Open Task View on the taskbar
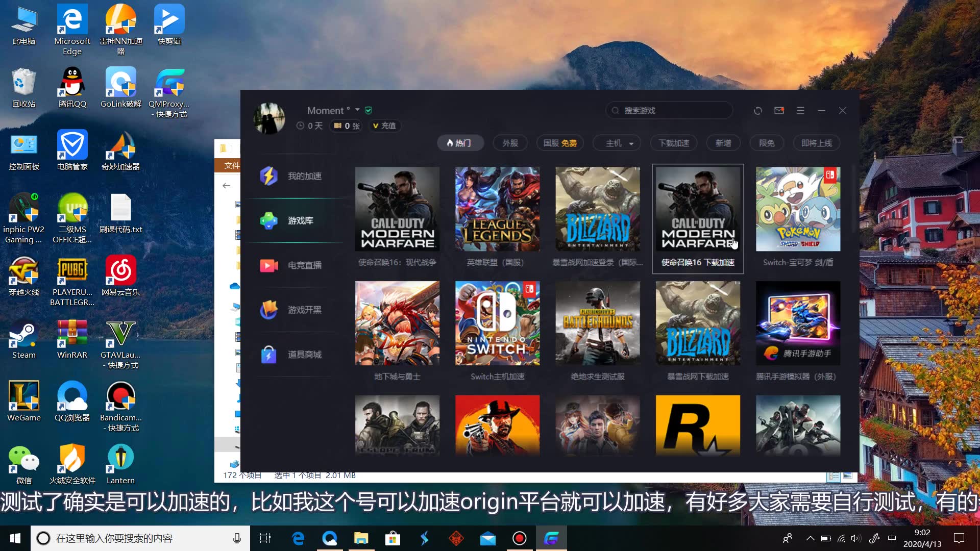 [x=265, y=538]
